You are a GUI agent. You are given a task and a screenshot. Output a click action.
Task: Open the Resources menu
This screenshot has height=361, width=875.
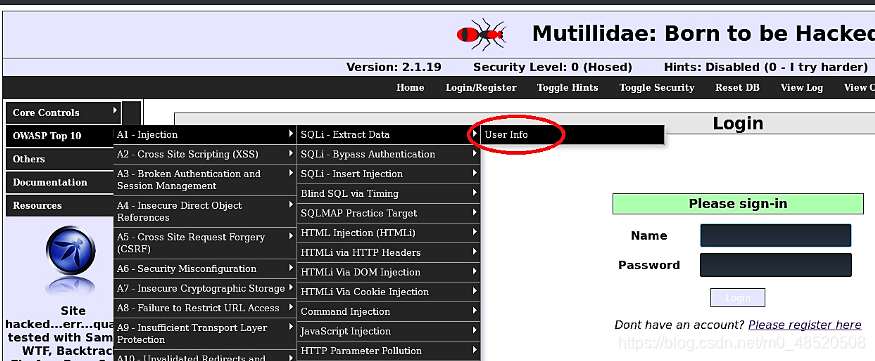coord(60,205)
